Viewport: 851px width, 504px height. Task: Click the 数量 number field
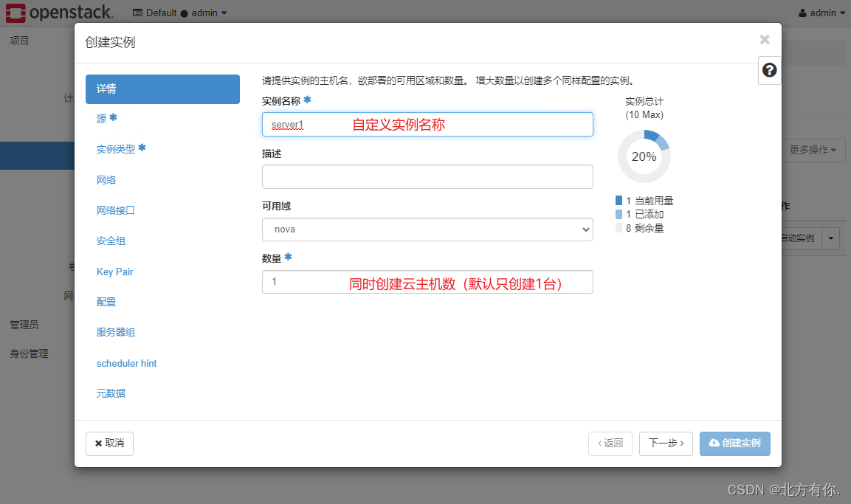click(x=427, y=282)
